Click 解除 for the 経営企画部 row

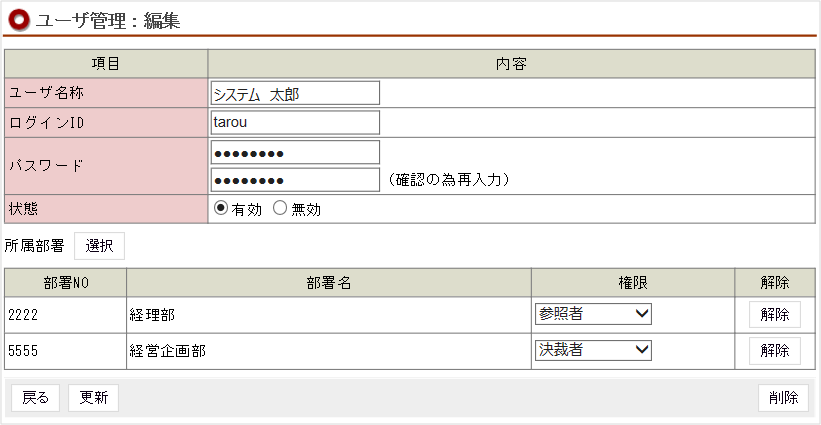(775, 350)
